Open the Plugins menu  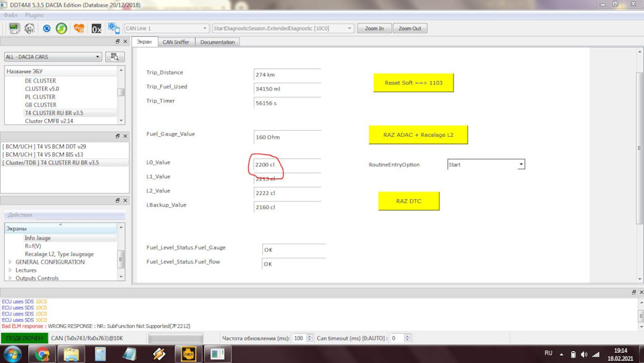point(34,15)
